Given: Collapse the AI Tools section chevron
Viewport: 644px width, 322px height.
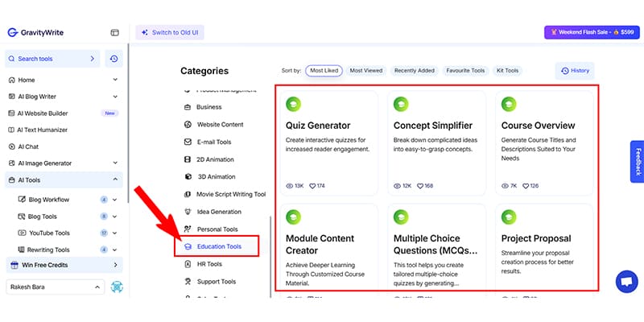Looking at the screenshot, I should tap(115, 180).
